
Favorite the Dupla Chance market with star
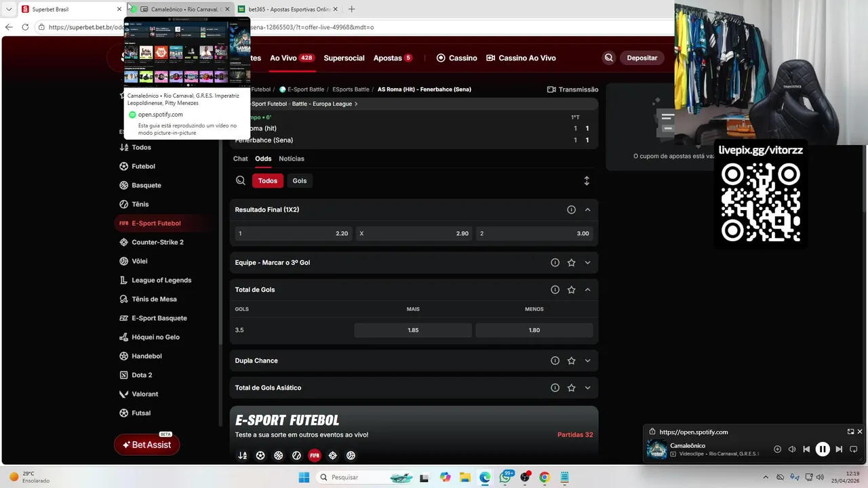572,361
